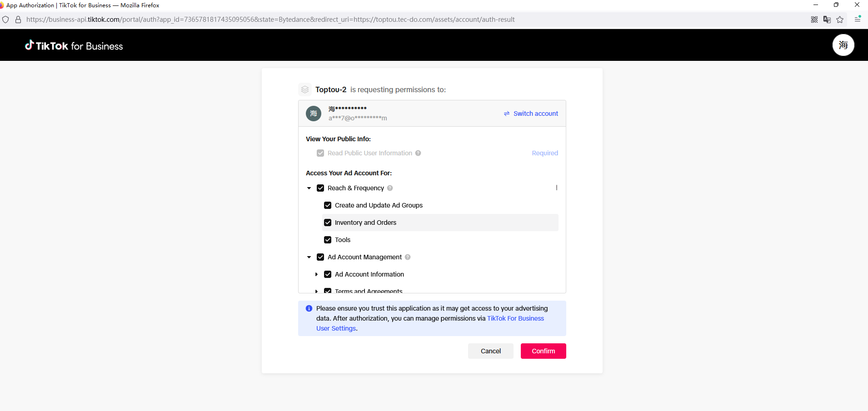Expand the Ad Account Information section

pyautogui.click(x=316, y=274)
